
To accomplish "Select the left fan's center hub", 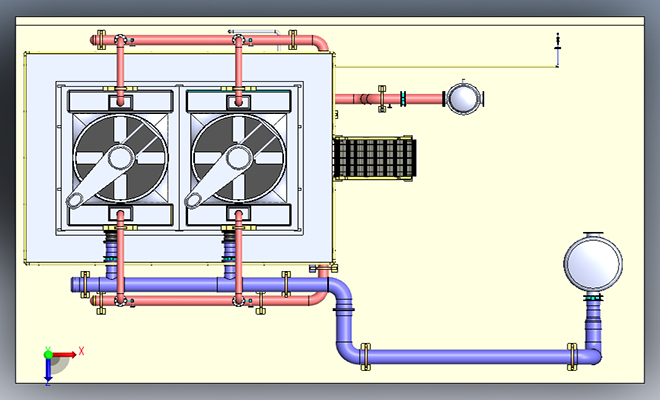I will (121, 158).
